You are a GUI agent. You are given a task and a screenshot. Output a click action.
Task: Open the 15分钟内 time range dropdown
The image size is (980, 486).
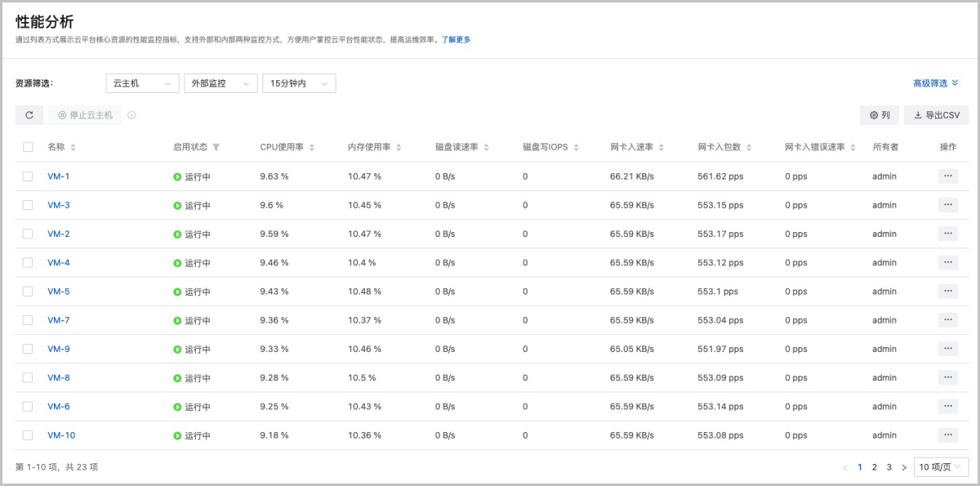[299, 83]
